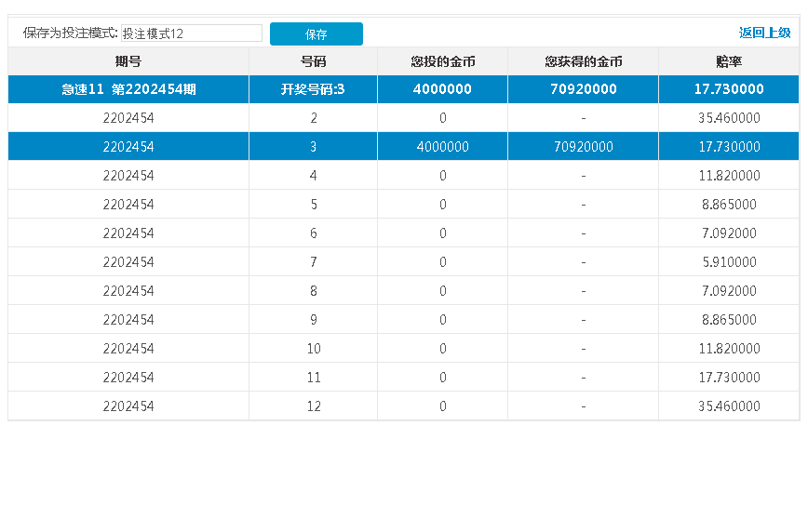Click the 返回上级 link

click(764, 33)
